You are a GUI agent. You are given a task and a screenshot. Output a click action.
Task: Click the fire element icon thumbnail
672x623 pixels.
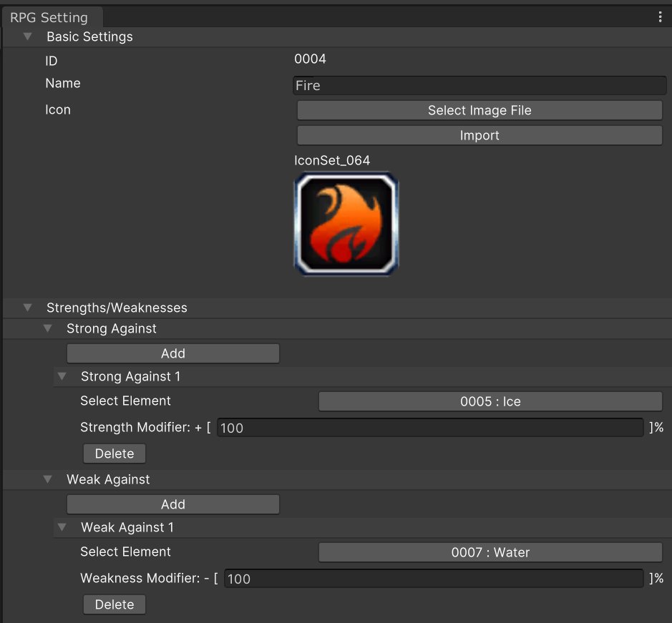346,223
